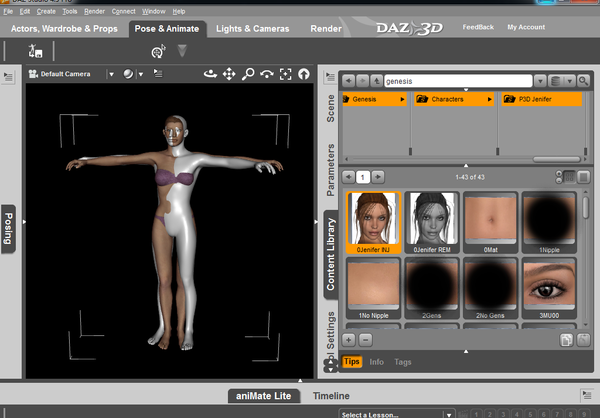Open the My Account link

(x=526, y=27)
